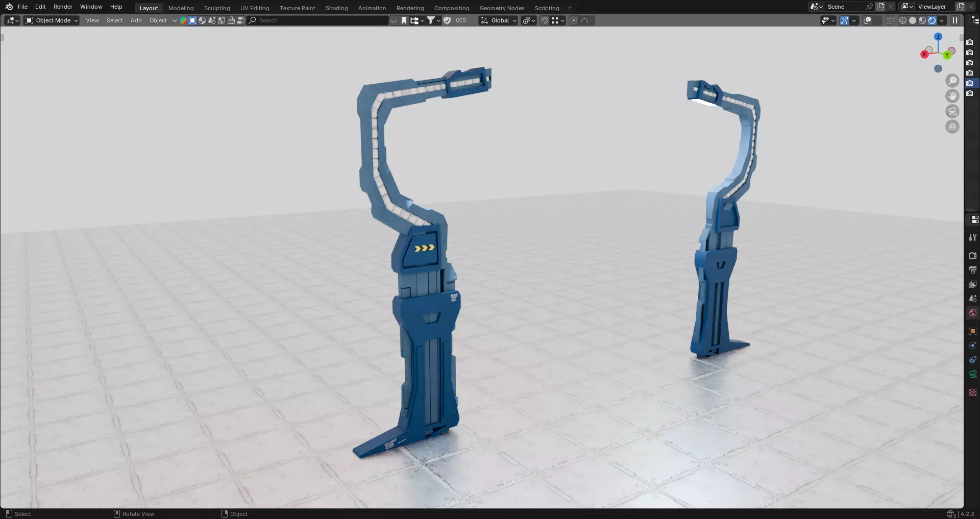Image resolution: width=980 pixels, height=519 pixels.
Task: Click the X axis on navigation gizmo
Action: pos(924,54)
